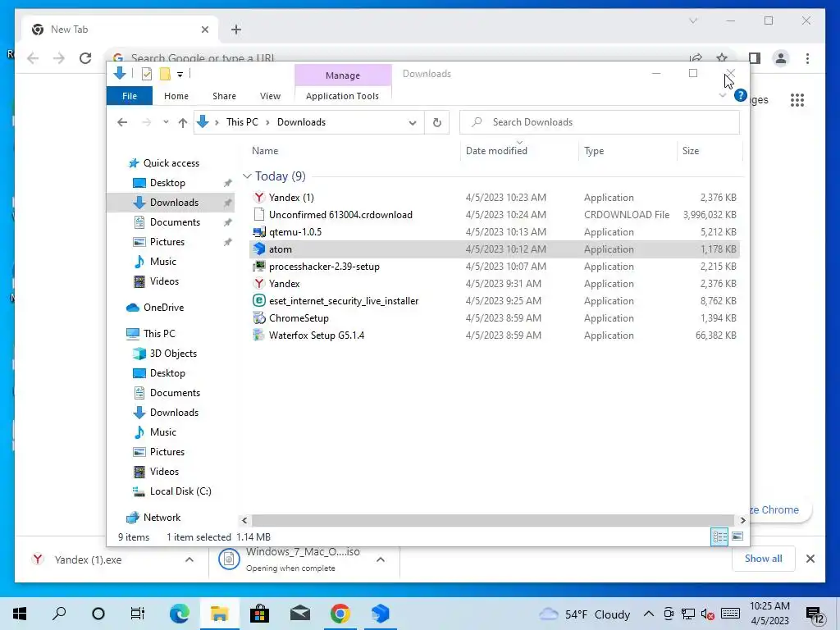Select the processhacker-2.39-setup file icon
The image size is (840, 630).
point(259,267)
